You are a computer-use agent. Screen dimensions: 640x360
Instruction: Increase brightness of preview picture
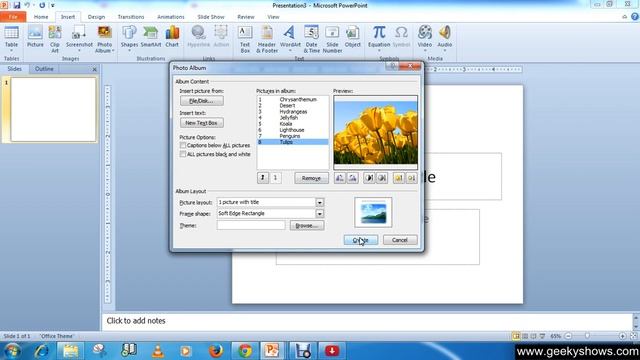[398, 178]
